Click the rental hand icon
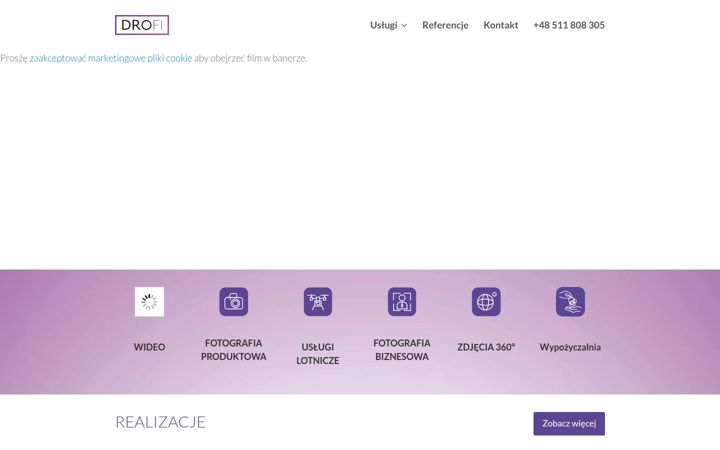 pos(570,302)
